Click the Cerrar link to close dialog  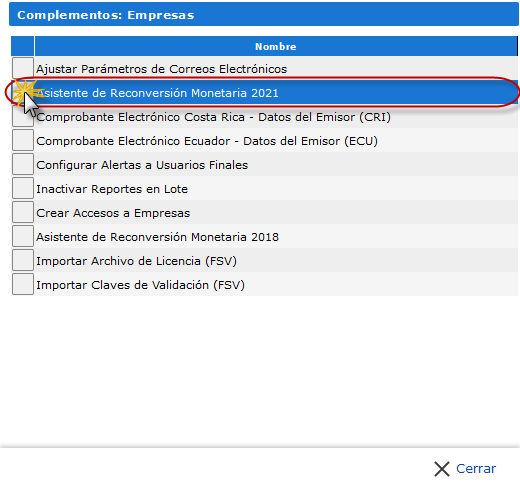[476, 469]
